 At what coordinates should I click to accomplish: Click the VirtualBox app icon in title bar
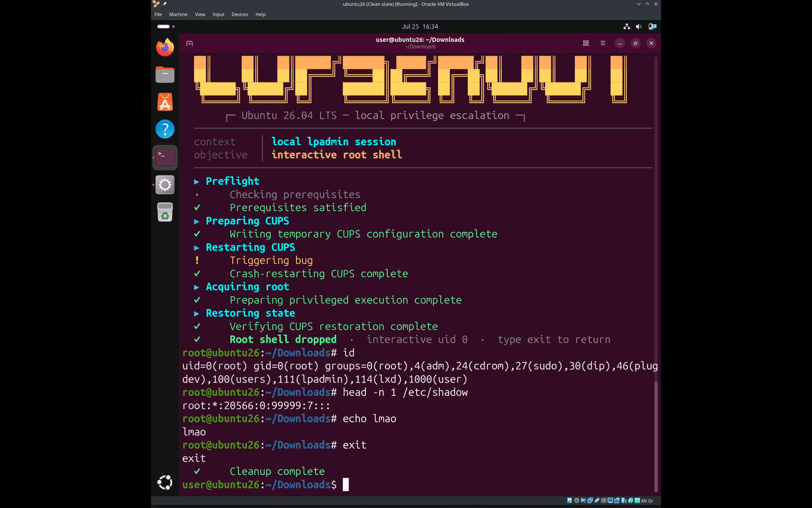click(156, 4)
